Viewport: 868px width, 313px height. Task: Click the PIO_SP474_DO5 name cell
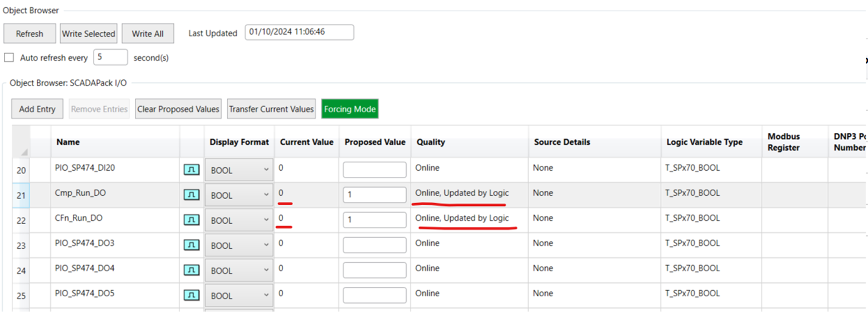click(x=115, y=295)
